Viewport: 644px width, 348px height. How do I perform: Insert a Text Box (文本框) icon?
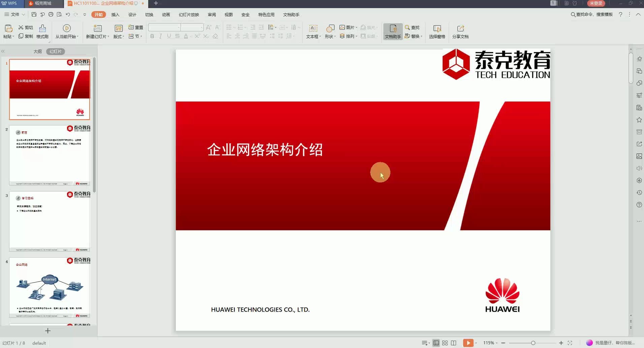pos(313,28)
